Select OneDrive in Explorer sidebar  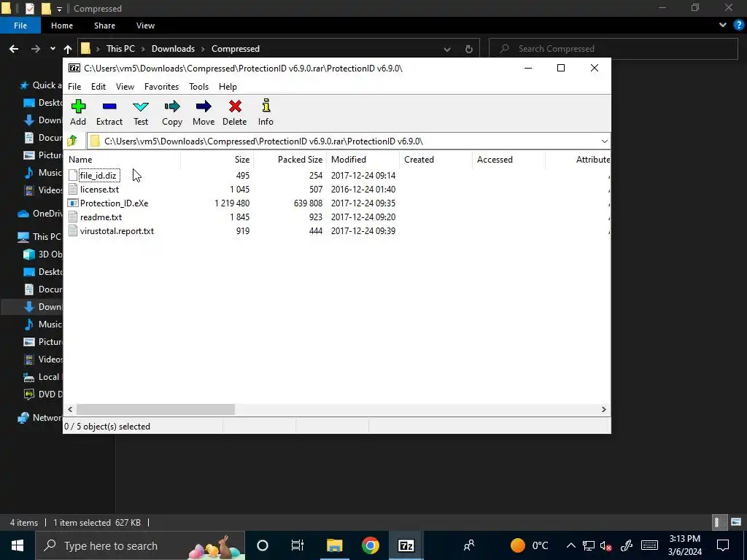click(x=41, y=214)
